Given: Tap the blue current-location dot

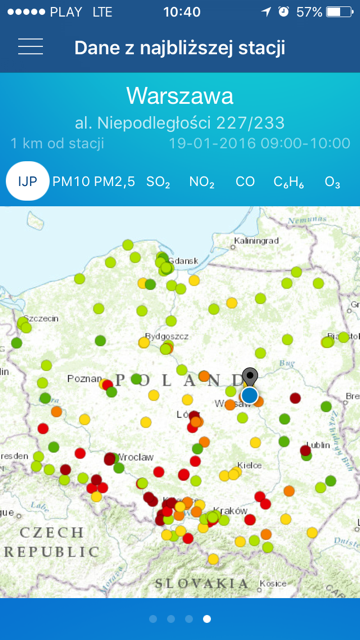Looking at the screenshot, I should (249, 395).
